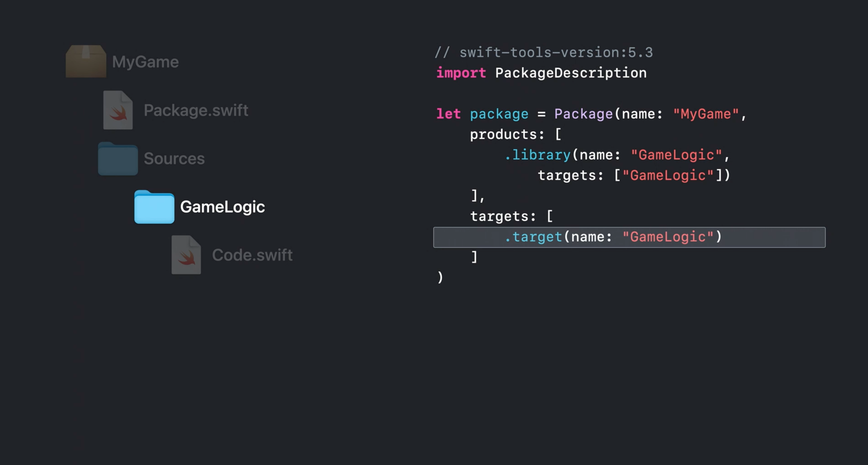This screenshot has width=868, height=465.
Task: Click the Code.swift Swift file icon
Action: [186, 255]
